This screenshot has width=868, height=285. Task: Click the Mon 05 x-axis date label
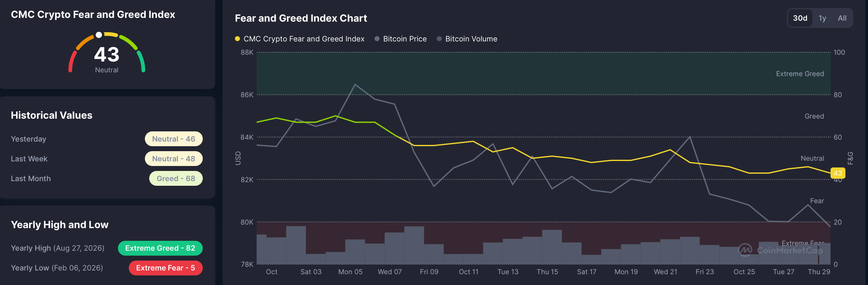[x=350, y=272]
